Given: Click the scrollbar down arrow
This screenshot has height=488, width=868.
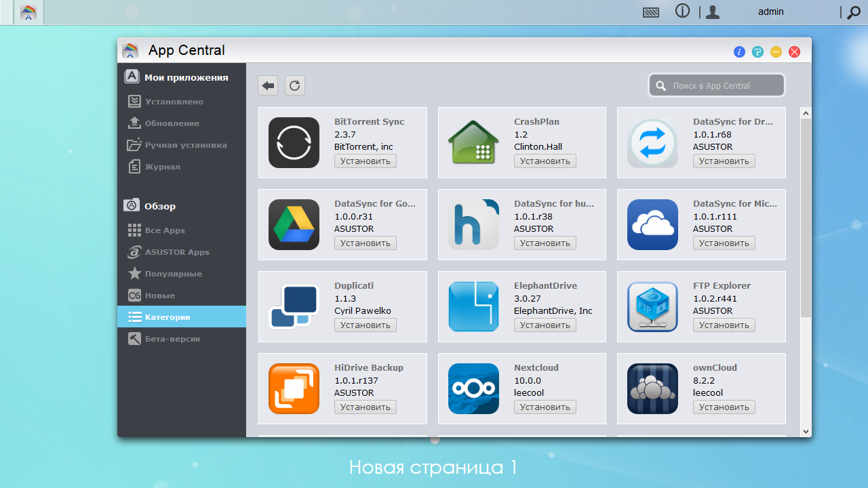Looking at the screenshot, I should [x=806, y=431].
